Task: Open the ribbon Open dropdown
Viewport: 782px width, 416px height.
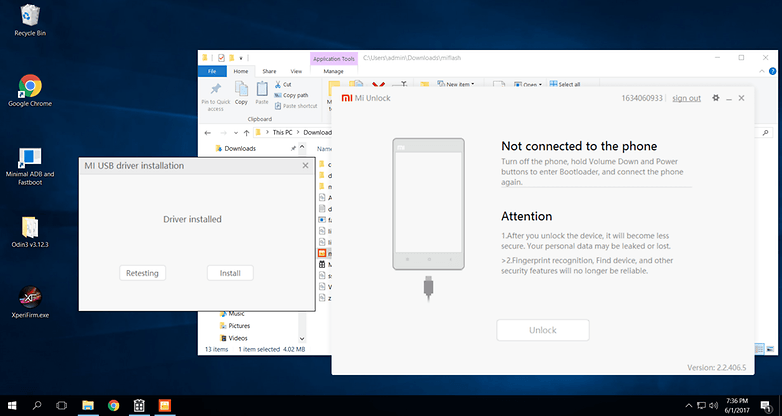Action: click(528, 85)
